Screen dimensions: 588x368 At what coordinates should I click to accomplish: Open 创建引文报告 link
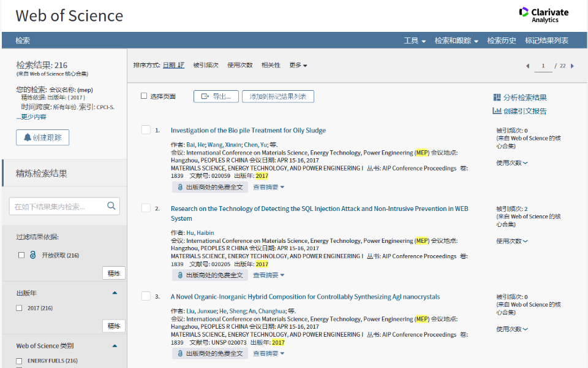(525, 111)
